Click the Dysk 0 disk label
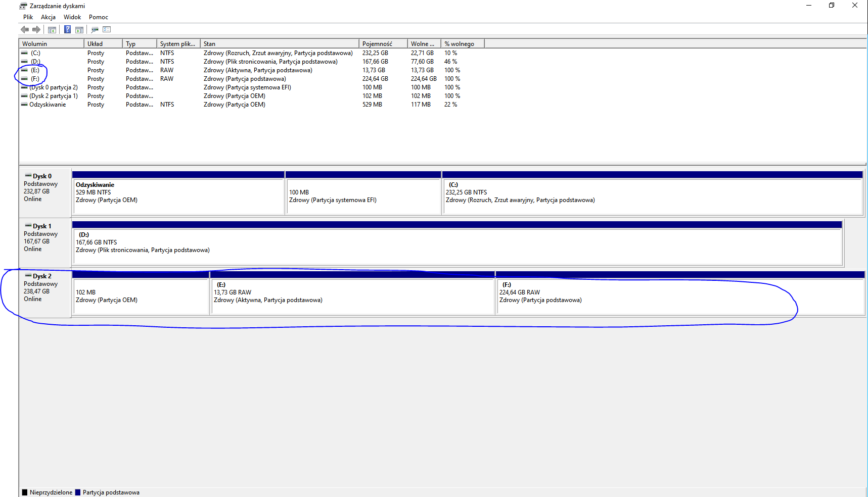Image resolution: width=868 pixels, height=497 pixels. 42,176
